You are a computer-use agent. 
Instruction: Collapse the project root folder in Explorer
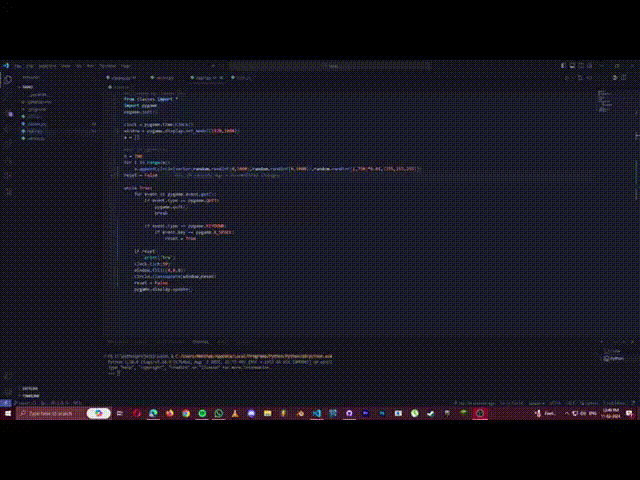27,87
